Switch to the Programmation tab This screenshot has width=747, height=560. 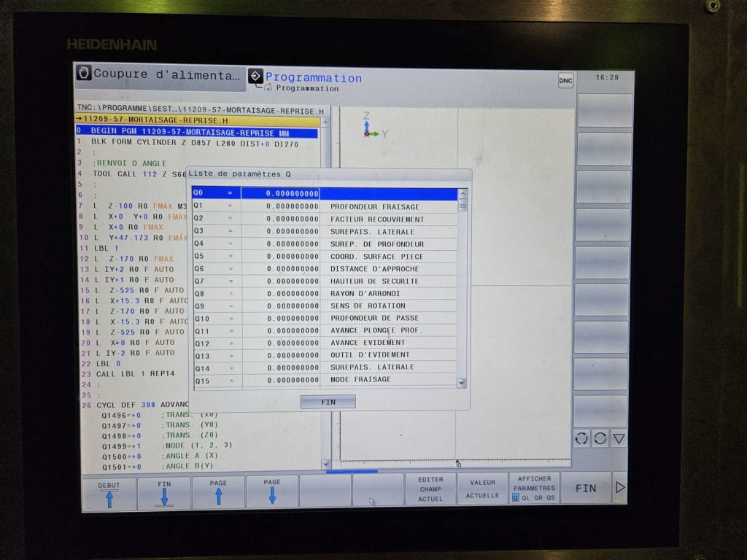314,78
